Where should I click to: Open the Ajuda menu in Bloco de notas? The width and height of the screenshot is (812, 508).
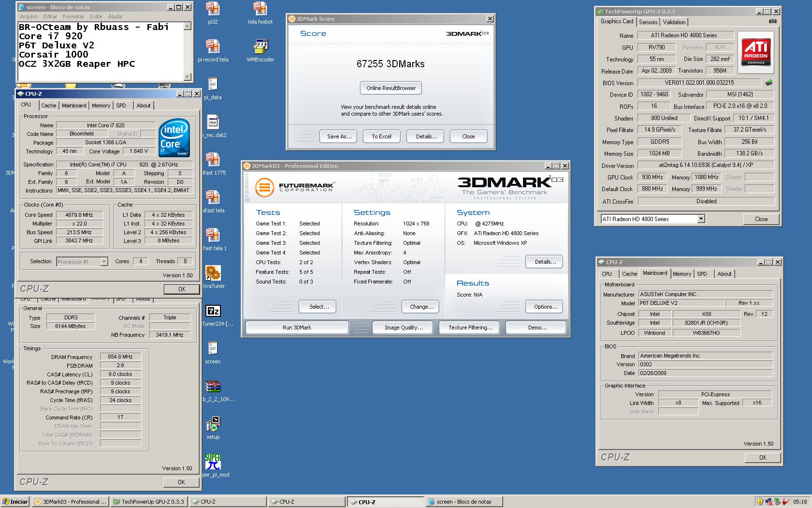(x=115, y=16)
